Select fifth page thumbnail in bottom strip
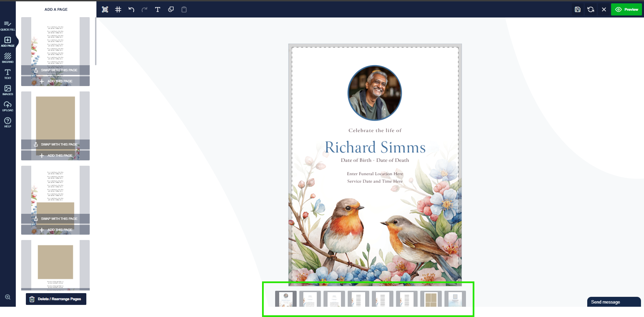The width and height of the screenshot is (644, 317). pyautogui.click(x=383, y=299)
